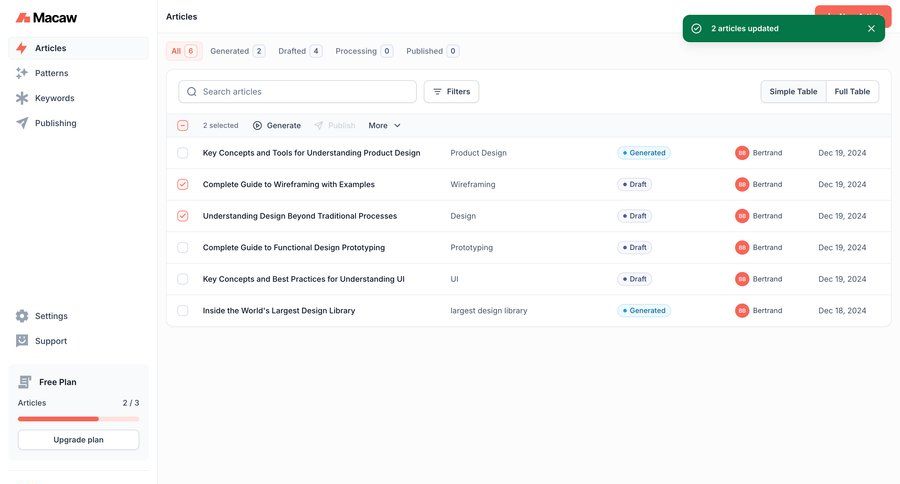900x484 pixels.
Task: Click the '2 selected' label
Action: [220, 125]
